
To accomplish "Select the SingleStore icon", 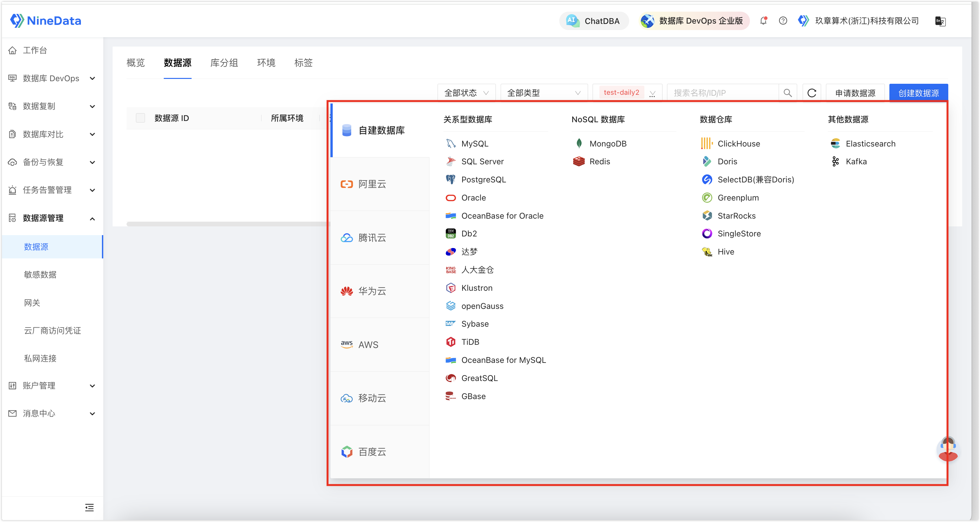I will pyautogui.click(x=707, y=234).
